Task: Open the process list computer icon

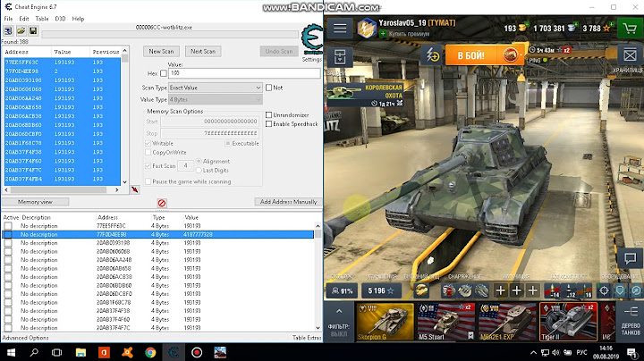Action: coord(8,30)
